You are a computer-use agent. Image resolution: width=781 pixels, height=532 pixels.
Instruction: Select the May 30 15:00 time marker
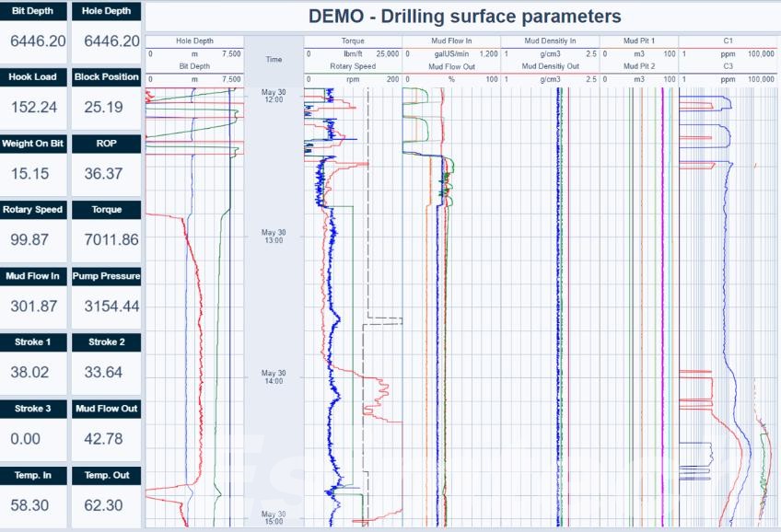tap(274, 518)
